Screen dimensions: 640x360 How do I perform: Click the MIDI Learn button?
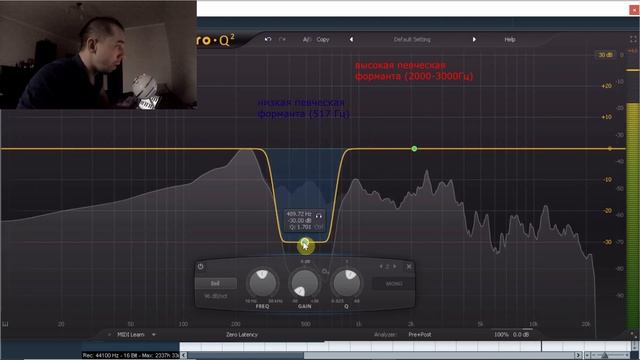pyautogui.click(x=131, y=334)
